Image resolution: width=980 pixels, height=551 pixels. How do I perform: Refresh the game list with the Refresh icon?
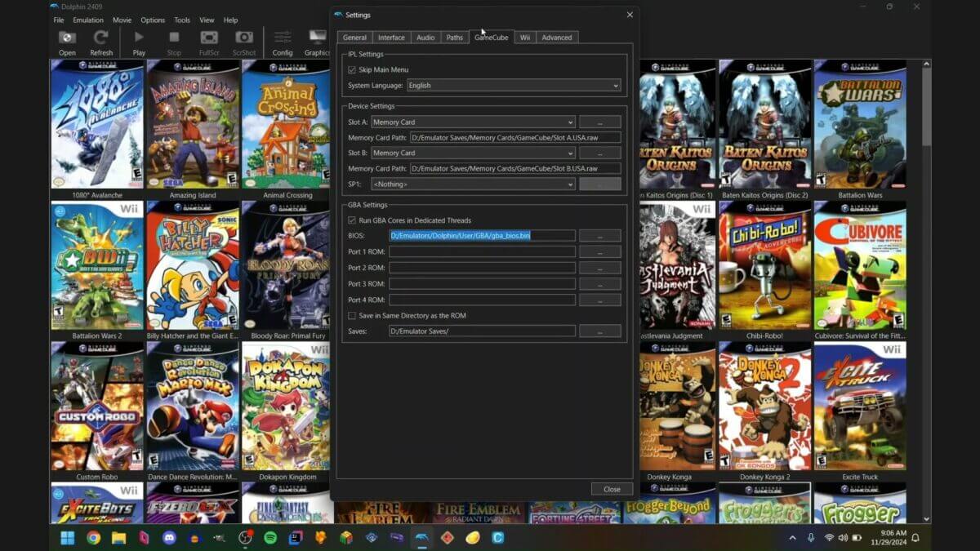(101, 38)
